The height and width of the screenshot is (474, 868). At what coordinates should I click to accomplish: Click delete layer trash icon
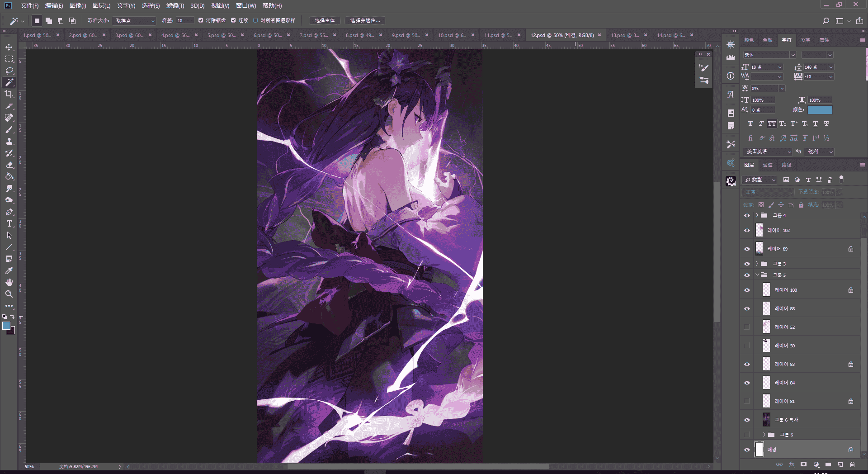[x=852, y=465]
